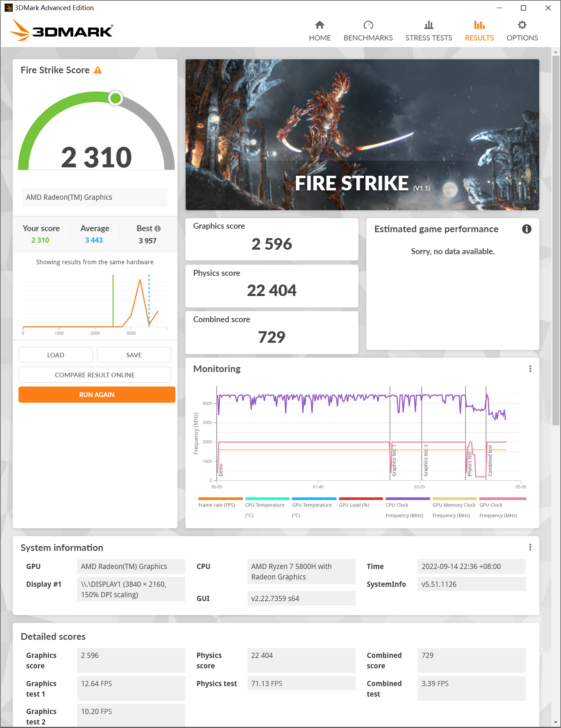Click the SAVE button
Image resolution: width=561 pixels, height=728 pixels.
pos(134,355)
